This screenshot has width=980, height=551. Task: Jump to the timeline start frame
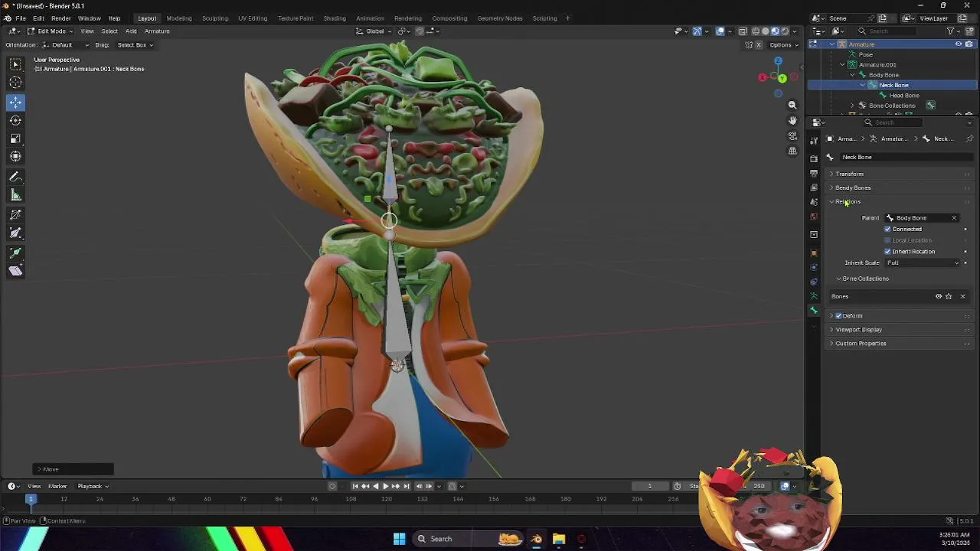tap(355, 486)
